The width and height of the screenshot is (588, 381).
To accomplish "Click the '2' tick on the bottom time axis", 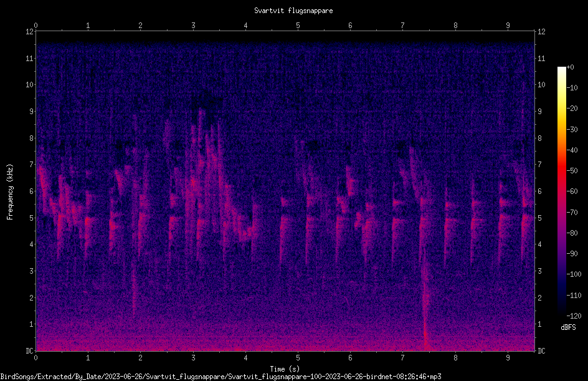I will click(x=141, y=358).
